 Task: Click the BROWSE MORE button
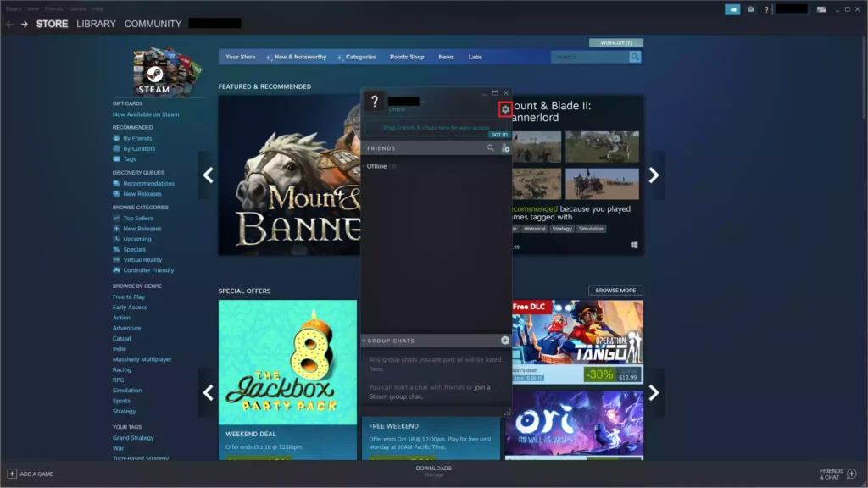point(615,291)
